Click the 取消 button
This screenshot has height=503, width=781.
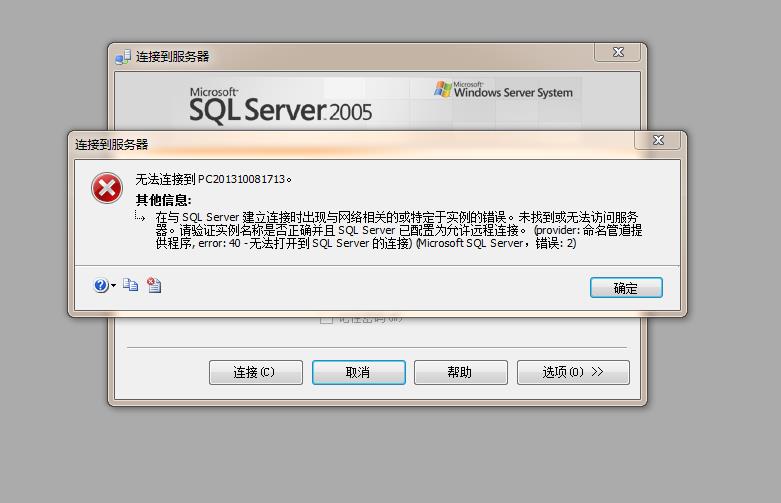pyautogui.click(x=359, y=373)
